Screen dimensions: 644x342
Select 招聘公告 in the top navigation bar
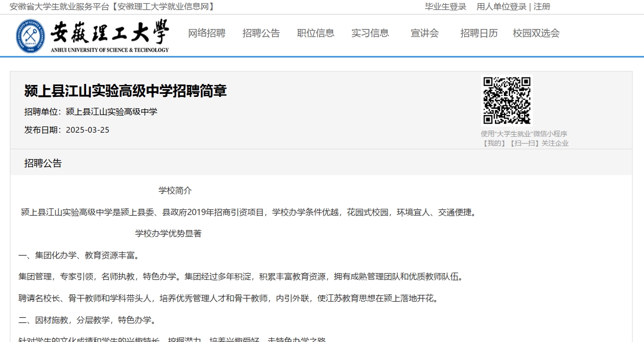pos(261,33)
